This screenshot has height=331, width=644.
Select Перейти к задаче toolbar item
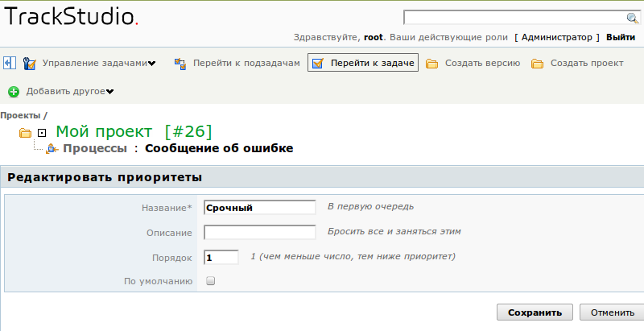click(363, 63)
